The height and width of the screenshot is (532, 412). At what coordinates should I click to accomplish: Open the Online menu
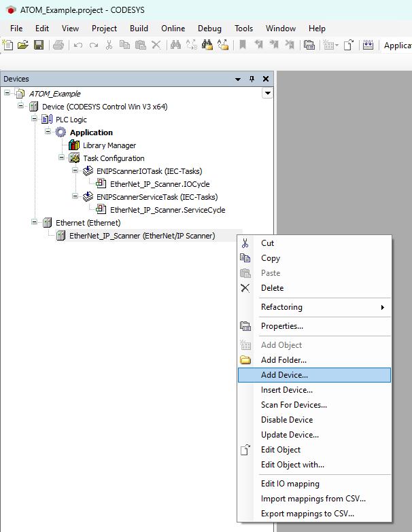(x=173, y=29)
